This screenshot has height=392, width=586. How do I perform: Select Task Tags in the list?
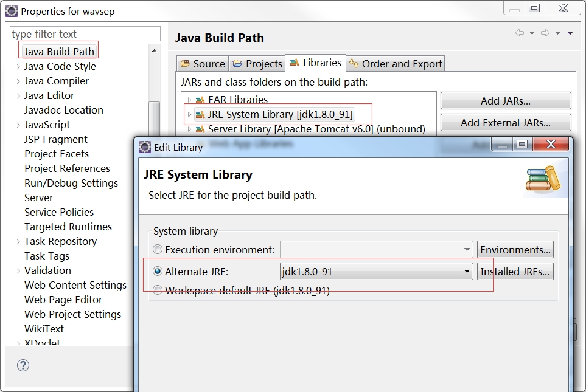point(47,256)
